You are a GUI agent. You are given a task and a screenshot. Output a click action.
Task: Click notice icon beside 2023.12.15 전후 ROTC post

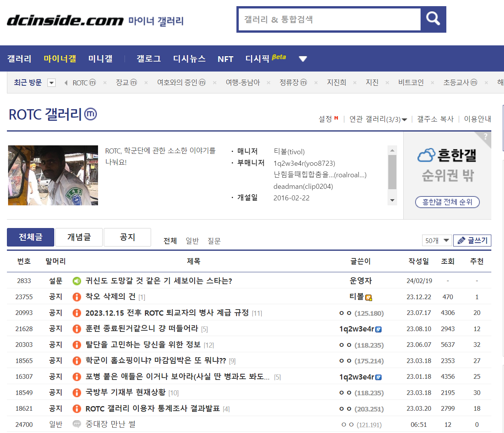point(77,313)
